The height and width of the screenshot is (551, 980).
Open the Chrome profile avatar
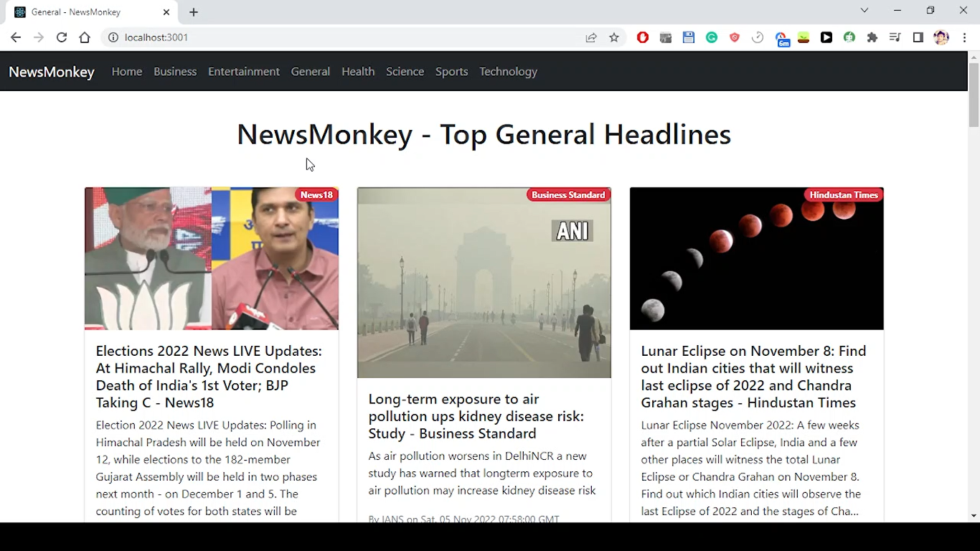pyautogui.click(x=941, y=37)
